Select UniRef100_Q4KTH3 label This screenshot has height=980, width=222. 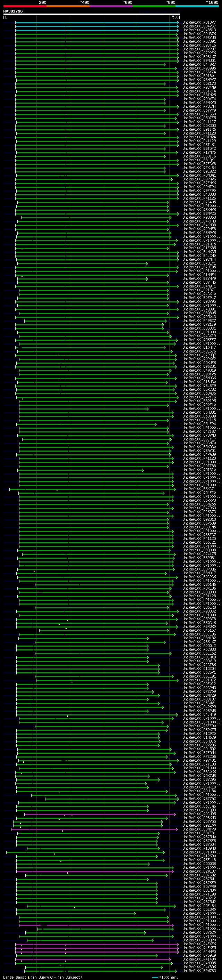(x=199, y=221)
